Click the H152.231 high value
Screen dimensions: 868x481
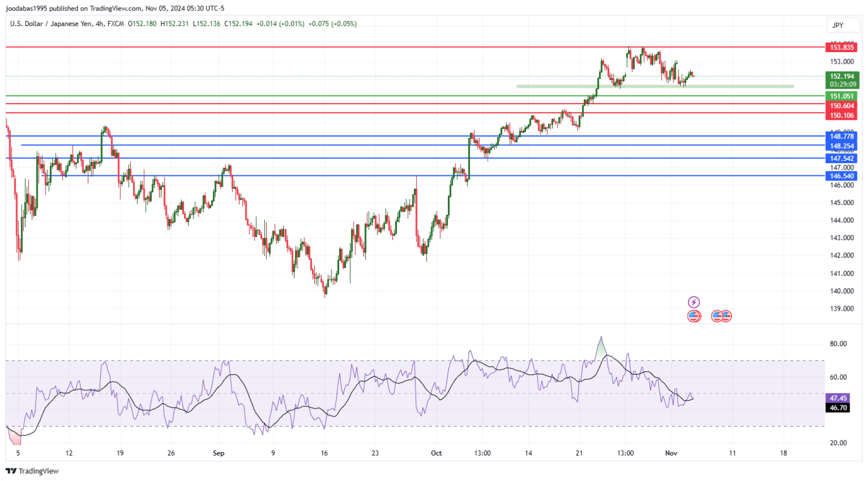pyautogui.click(x=175, y=24)
